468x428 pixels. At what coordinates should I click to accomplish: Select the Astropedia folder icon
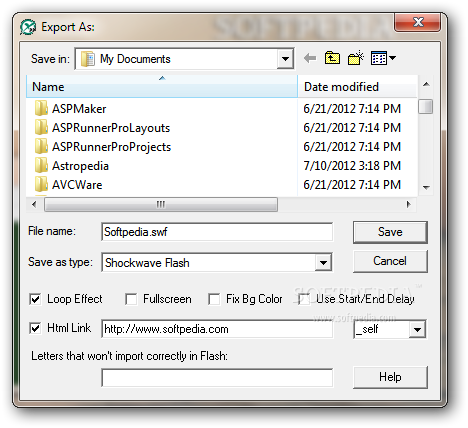pyautogui.click(x=41, y=165)
